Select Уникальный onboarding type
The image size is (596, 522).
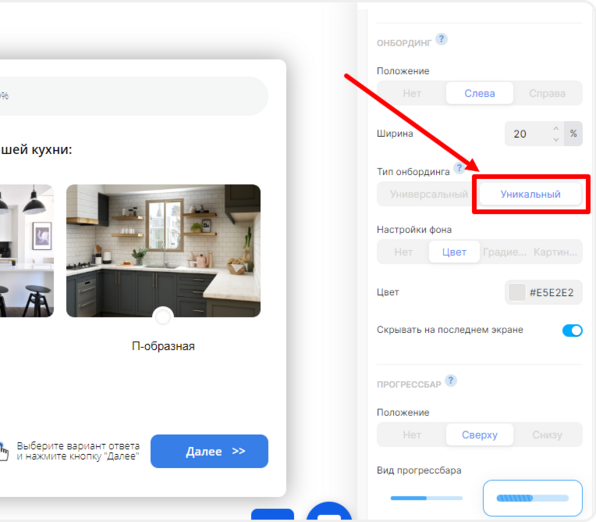530,194
